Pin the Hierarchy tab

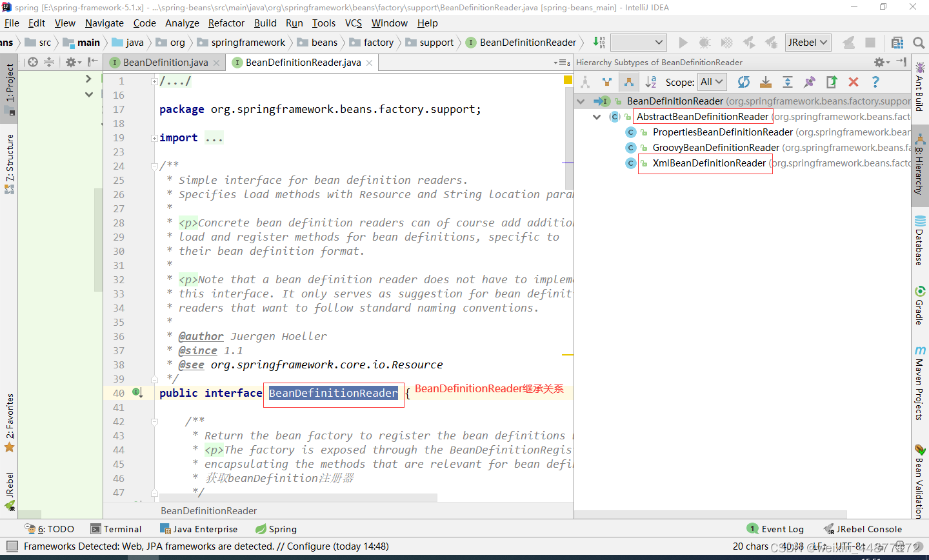pos(810,82)
